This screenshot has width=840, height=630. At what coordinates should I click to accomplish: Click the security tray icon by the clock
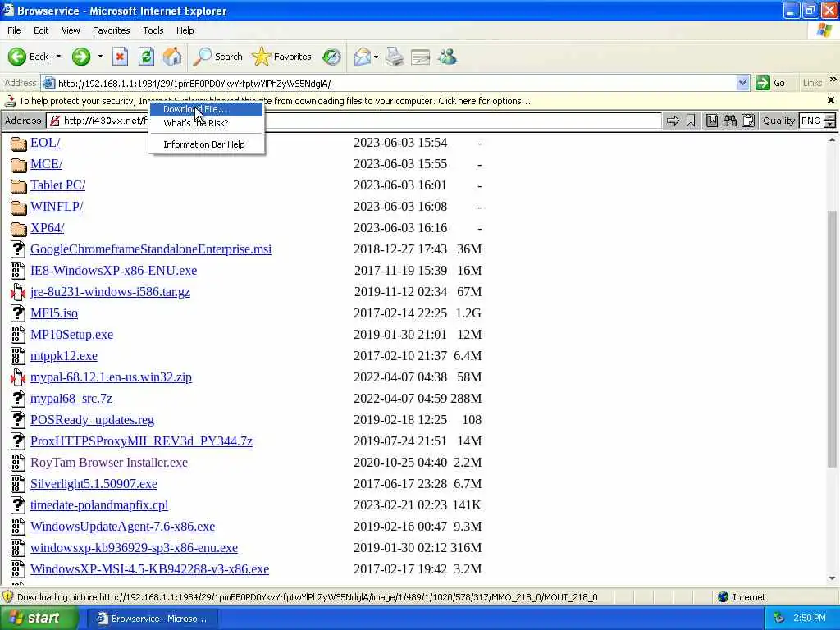(779, 619)
